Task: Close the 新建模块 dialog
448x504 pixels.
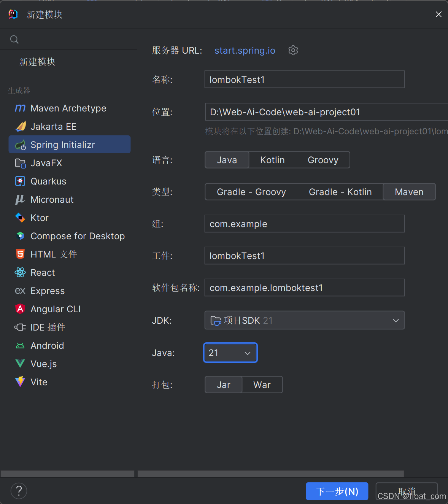Action: point(438,14)
